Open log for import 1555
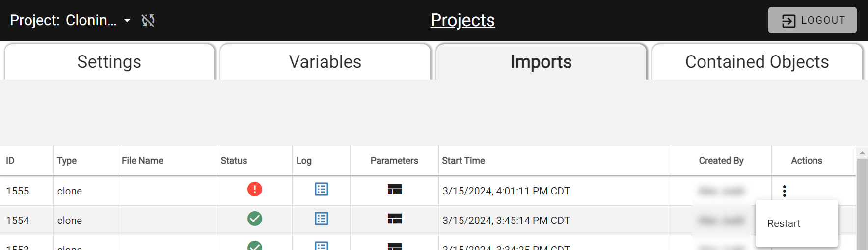Viewport: 868px width, 250px height. (322, 189)
